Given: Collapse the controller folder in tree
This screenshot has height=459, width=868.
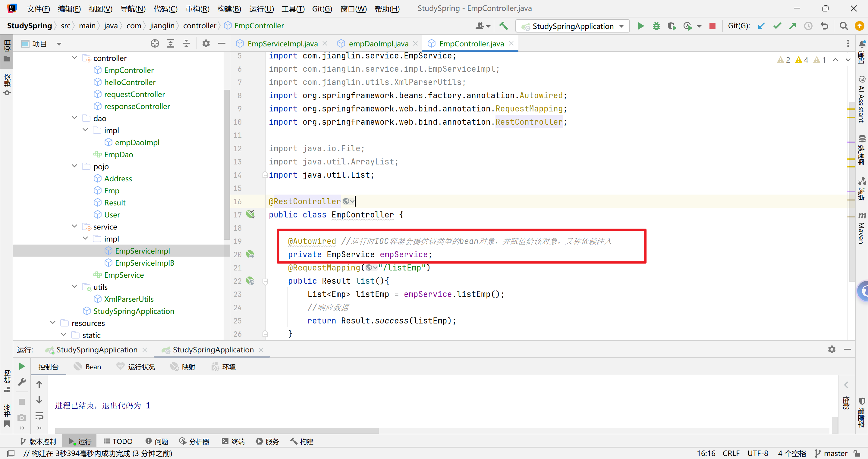Looking at the screenshot, I should [74, 58].
